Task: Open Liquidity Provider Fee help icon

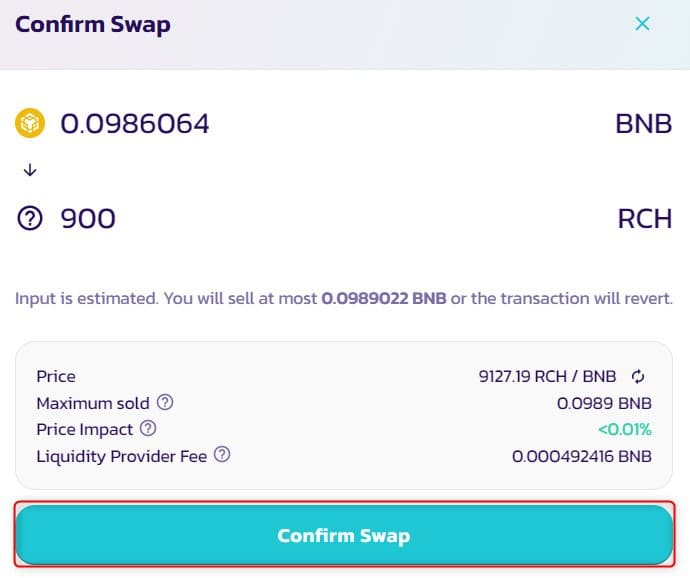Action: (x=222, y=455)
